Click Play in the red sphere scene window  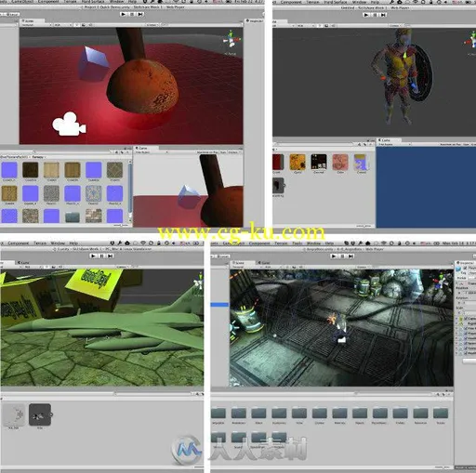pos(124,14)
